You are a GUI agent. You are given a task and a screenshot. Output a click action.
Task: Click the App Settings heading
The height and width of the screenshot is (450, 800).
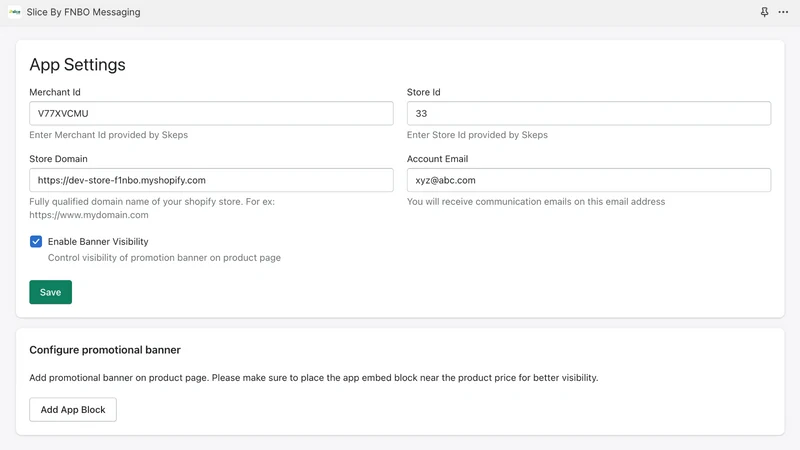coord(77,65)
